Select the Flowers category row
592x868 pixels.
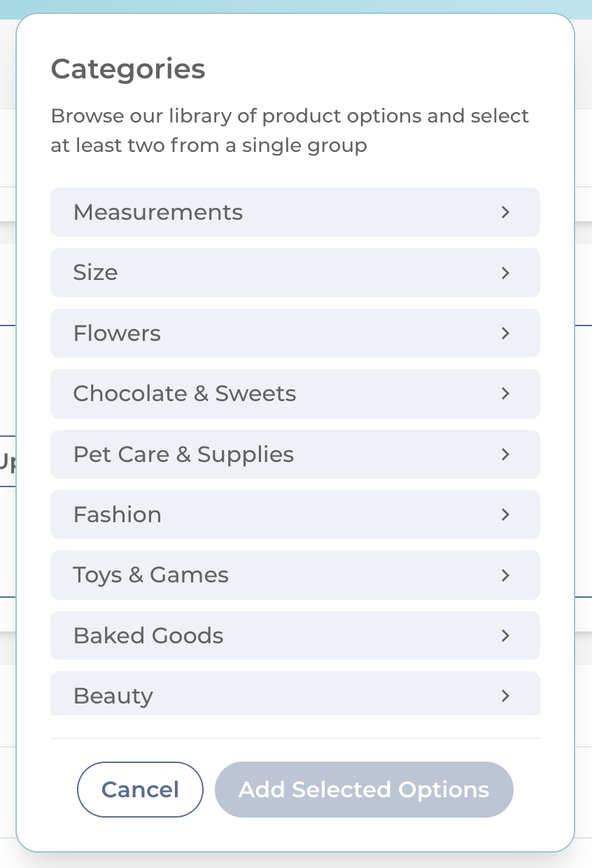(x=295, y=333)
